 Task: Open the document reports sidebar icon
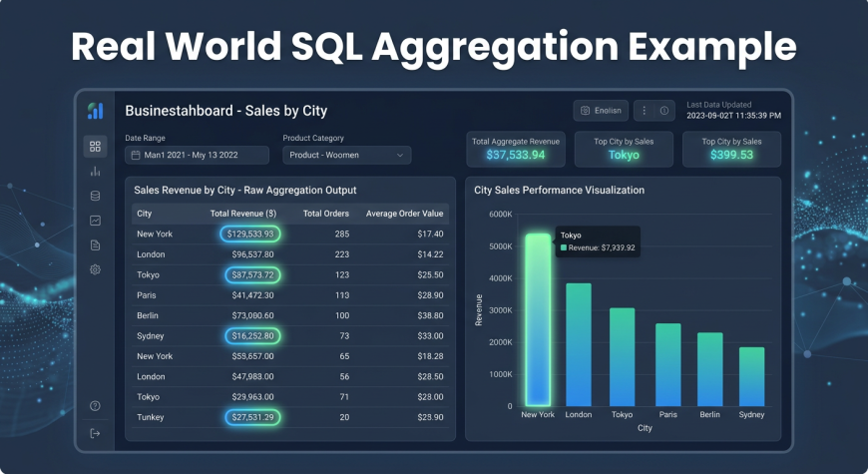(95, 244)
